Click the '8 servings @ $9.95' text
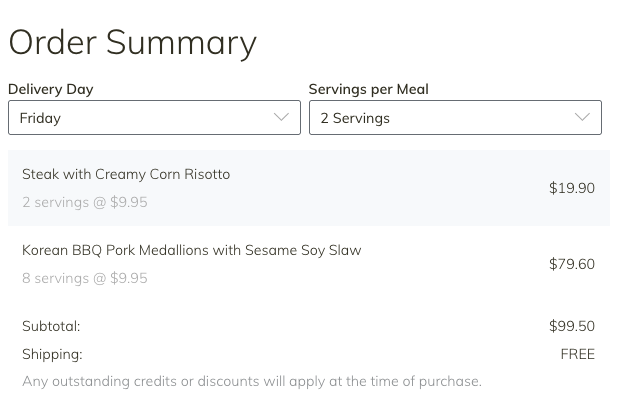This screenshot has width=621, height=398. click(x=85, y=278)
